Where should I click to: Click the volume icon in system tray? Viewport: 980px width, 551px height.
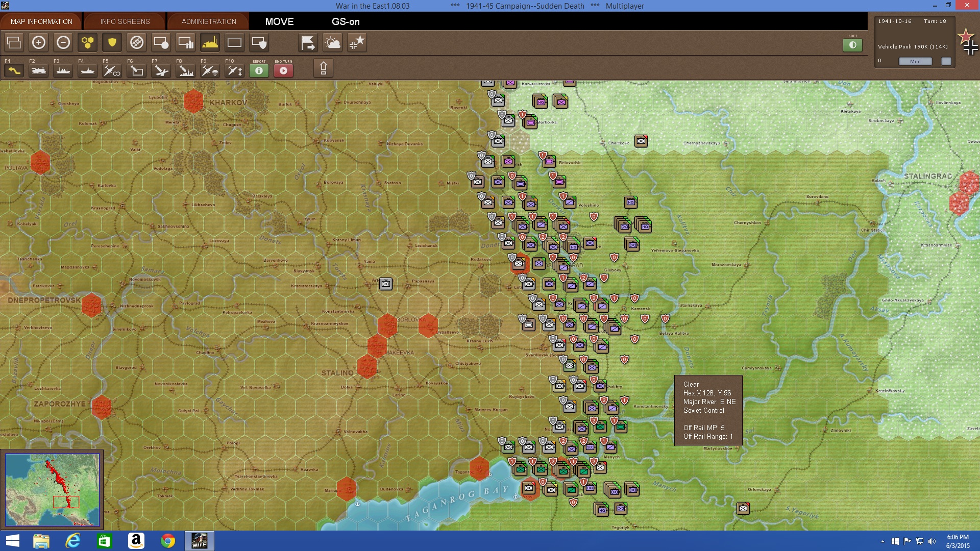(x=932, y=541)
